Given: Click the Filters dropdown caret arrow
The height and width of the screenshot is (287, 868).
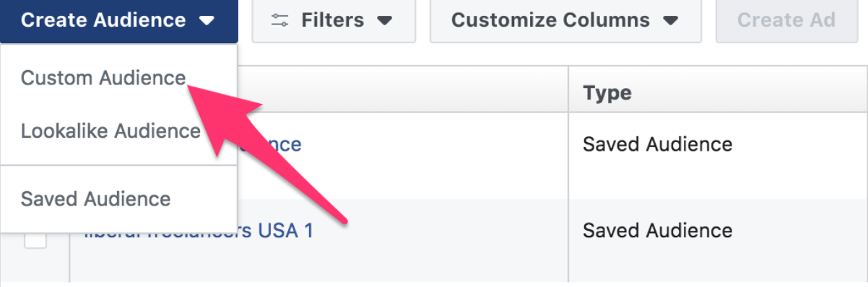Looking at the screenshot, I should point(385,20).
